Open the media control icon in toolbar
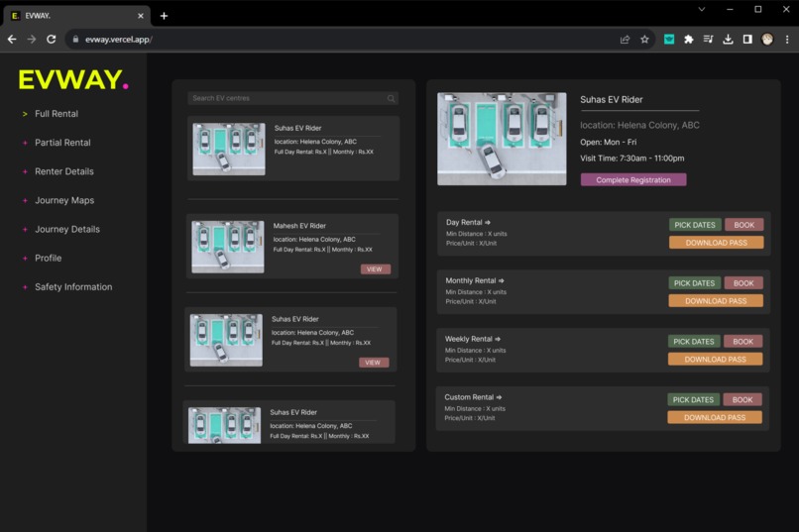 [709, 40]
